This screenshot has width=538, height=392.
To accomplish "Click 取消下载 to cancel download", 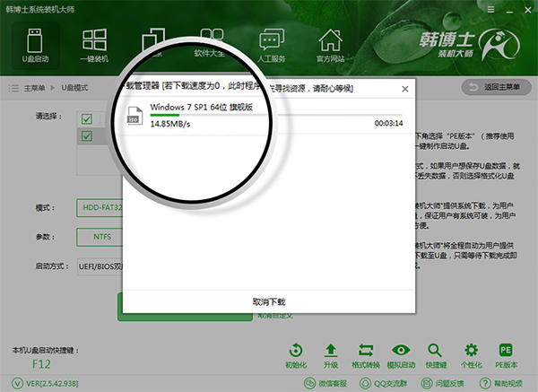I will (x=269, y=302).
